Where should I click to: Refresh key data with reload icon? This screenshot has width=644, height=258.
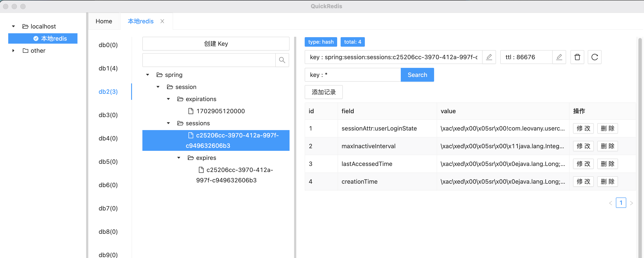coord(594,57)
